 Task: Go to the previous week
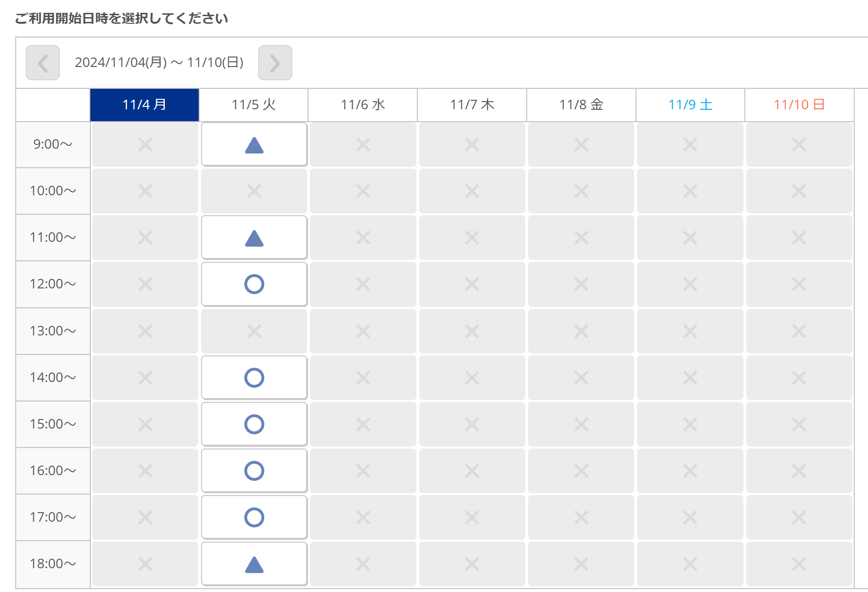tap(43, 63)
